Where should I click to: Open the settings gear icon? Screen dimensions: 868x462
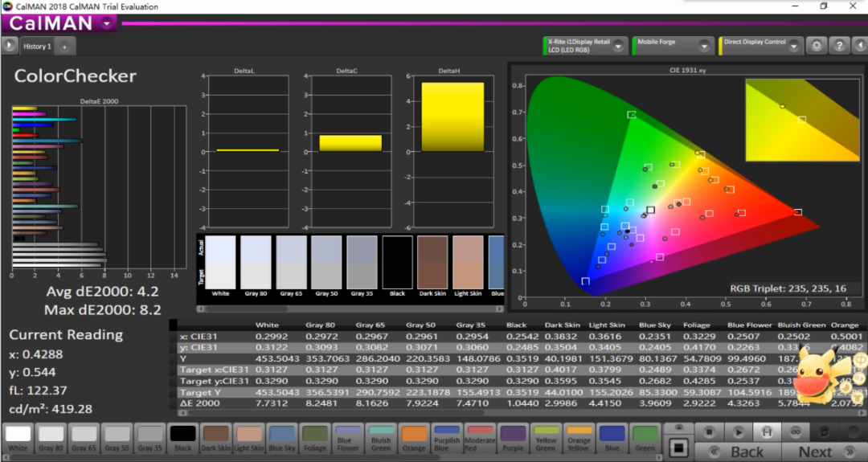click(x=817, y=46)
